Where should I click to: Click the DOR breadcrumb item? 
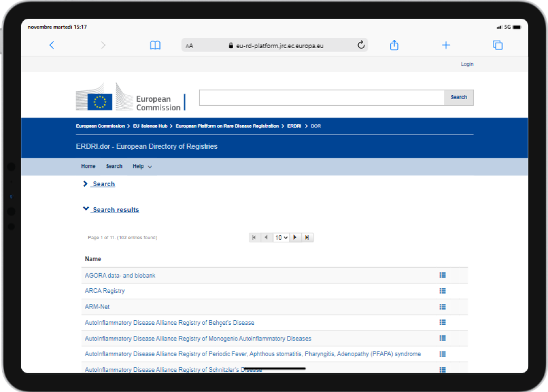pos(315,126)
